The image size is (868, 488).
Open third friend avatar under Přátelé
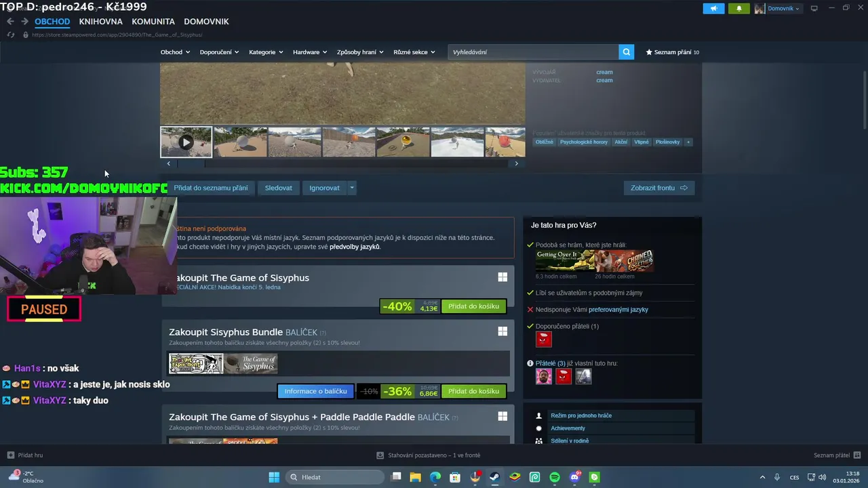[583, 376]
